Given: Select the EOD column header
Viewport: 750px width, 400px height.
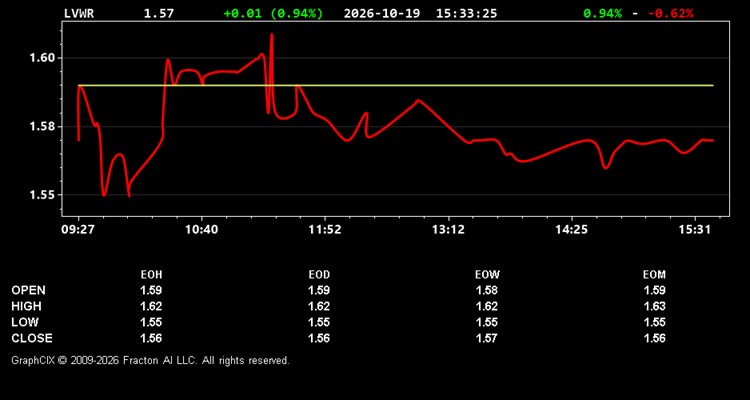Looking at the screenshot, I should click(319, 275).
